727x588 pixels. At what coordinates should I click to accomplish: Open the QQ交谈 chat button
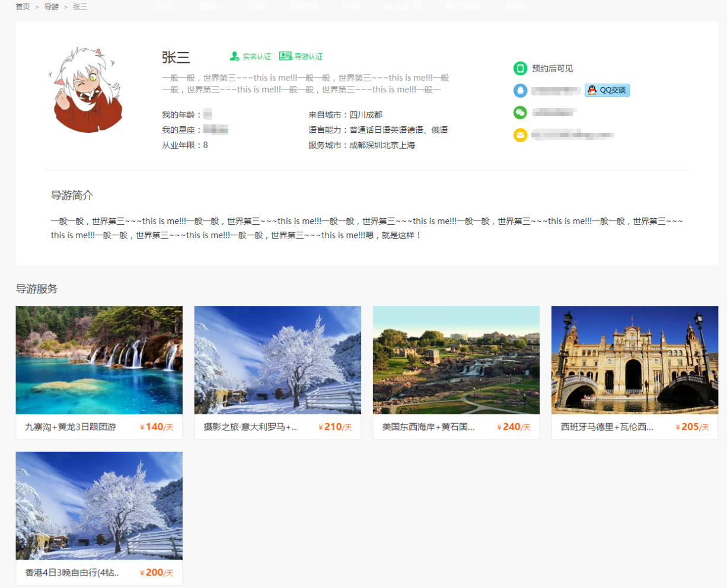point(607,90)
